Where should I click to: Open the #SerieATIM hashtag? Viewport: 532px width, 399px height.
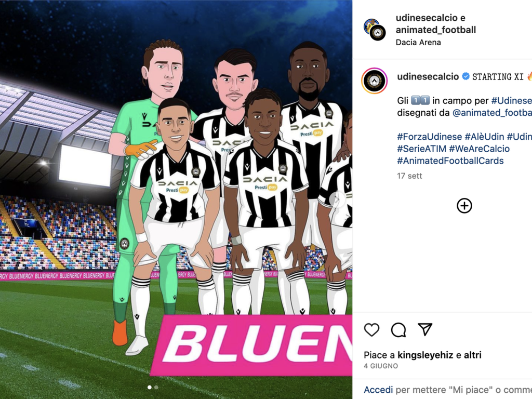pyautogui.click(x=422, y=149)
